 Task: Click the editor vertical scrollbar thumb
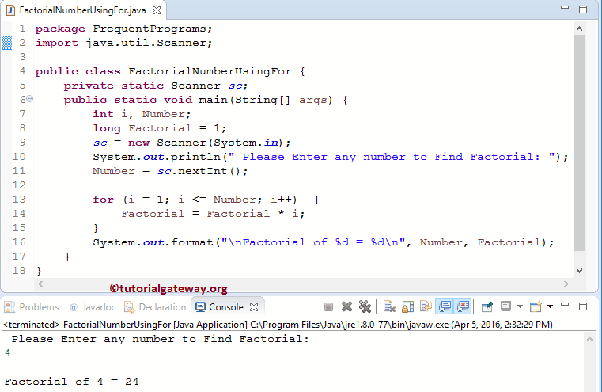[x=579, y=142]
